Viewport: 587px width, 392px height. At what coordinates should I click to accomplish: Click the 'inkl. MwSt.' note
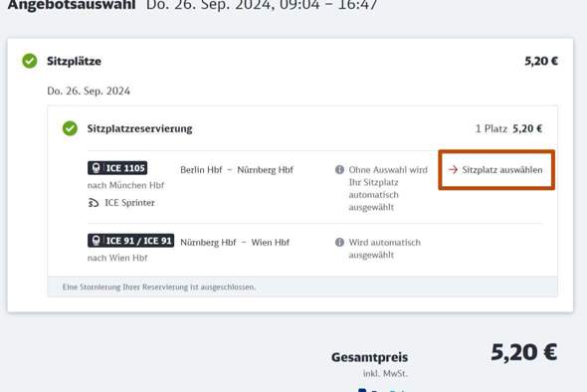[385, 374]
